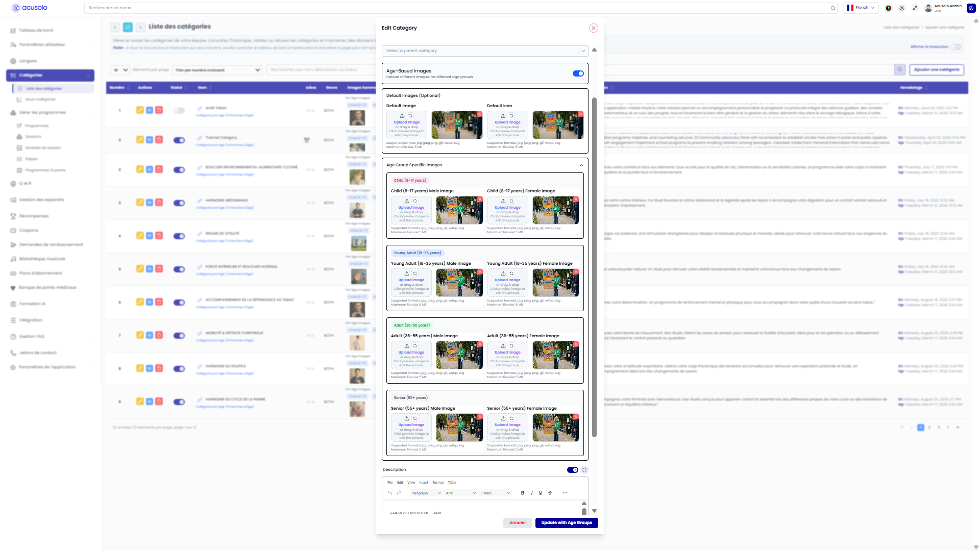Open the editor Format menu
The image size is (980, 551).
click(x=438, y=483)
